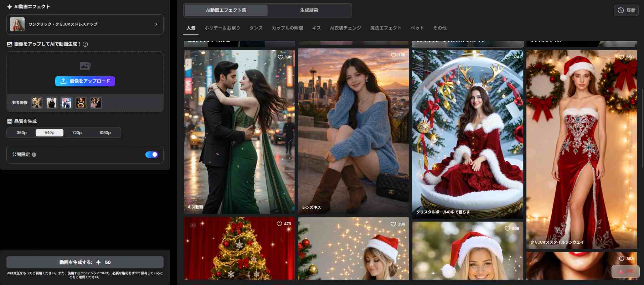Click the 画像をアップロード button
Viewport: 644px width, 285px height.
(85, 81)
